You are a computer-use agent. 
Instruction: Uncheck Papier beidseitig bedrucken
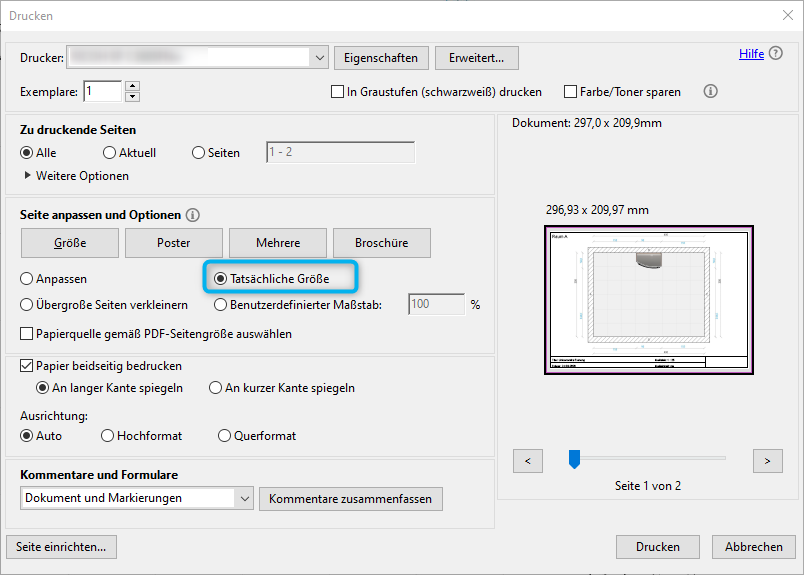pos(26,366)
